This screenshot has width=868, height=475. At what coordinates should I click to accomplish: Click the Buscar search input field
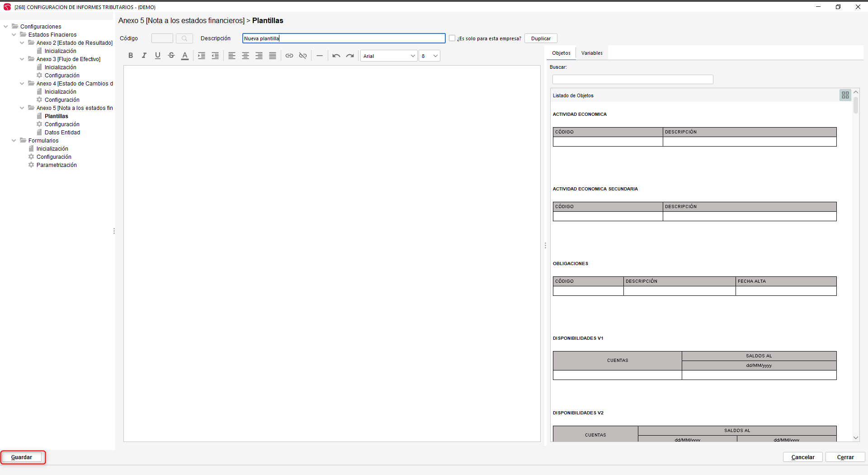pos(632,80)
